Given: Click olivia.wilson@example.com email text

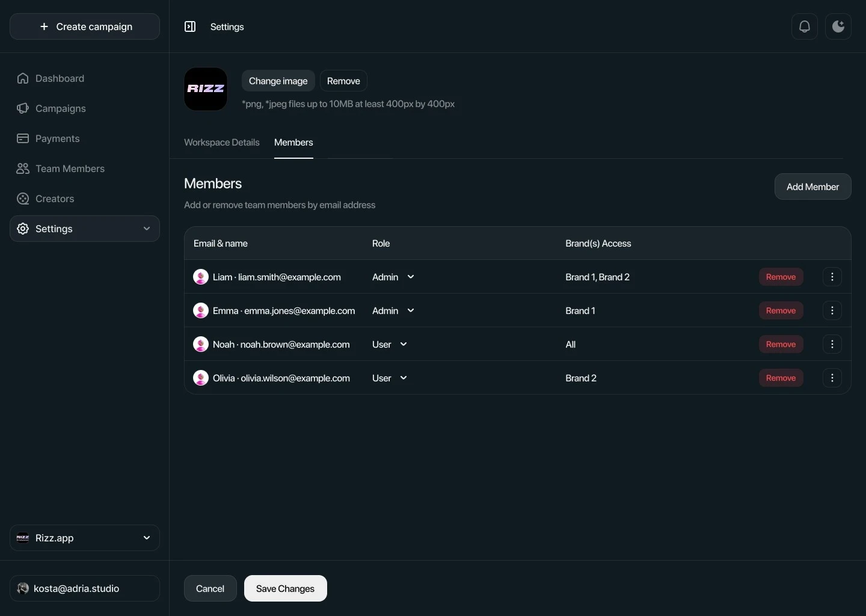Looking at the screenshot, I should pos(295,378).
